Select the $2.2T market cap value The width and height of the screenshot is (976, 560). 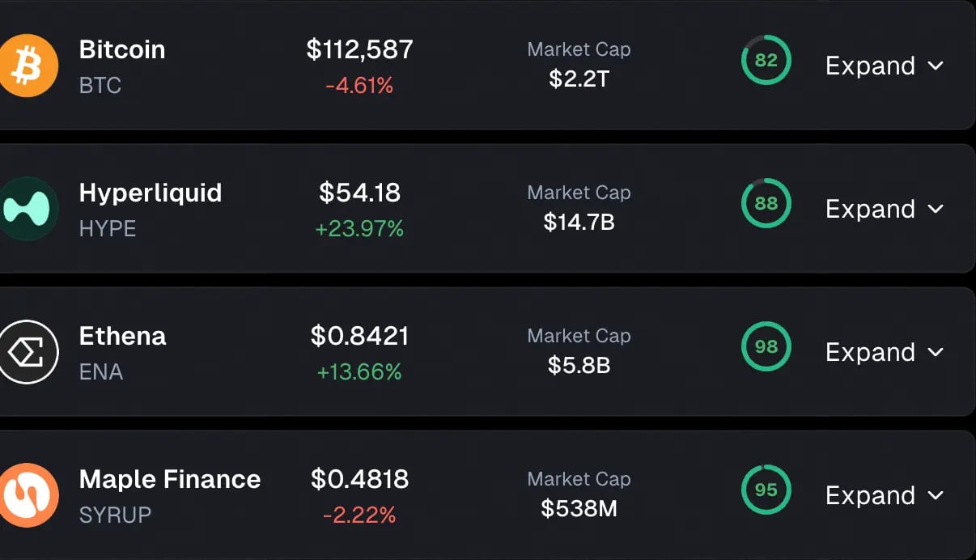click(579, 78)
